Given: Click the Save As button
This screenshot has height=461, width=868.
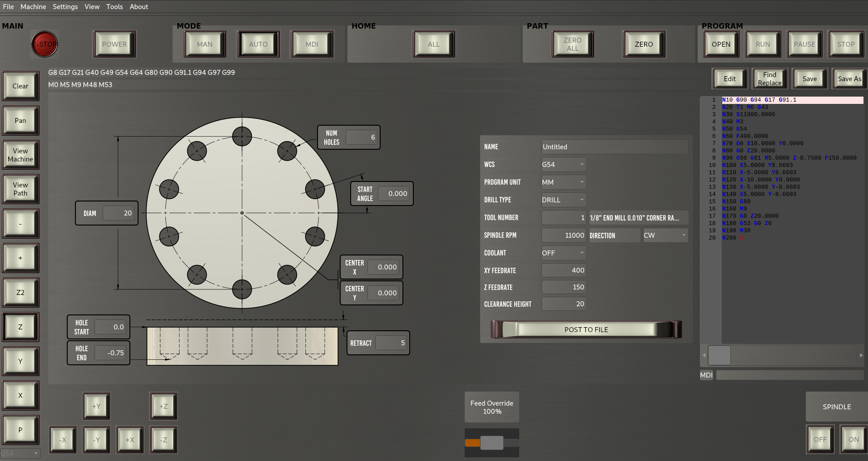Looking at the screenshot, I should coord(850,78).
